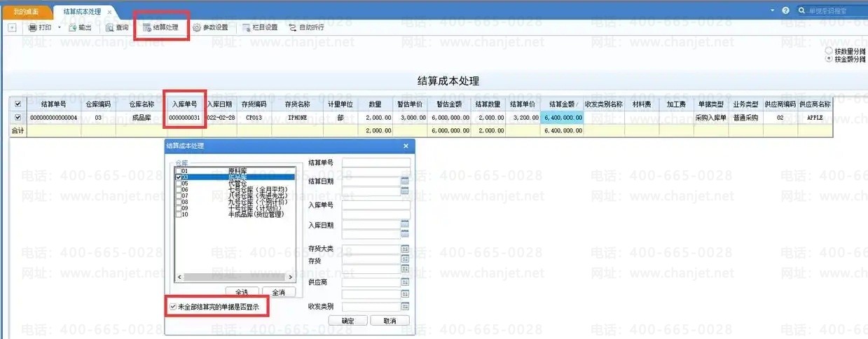Click the 打印 (Print) toolbar icon
868x339 pixels.
pos(33,28)
